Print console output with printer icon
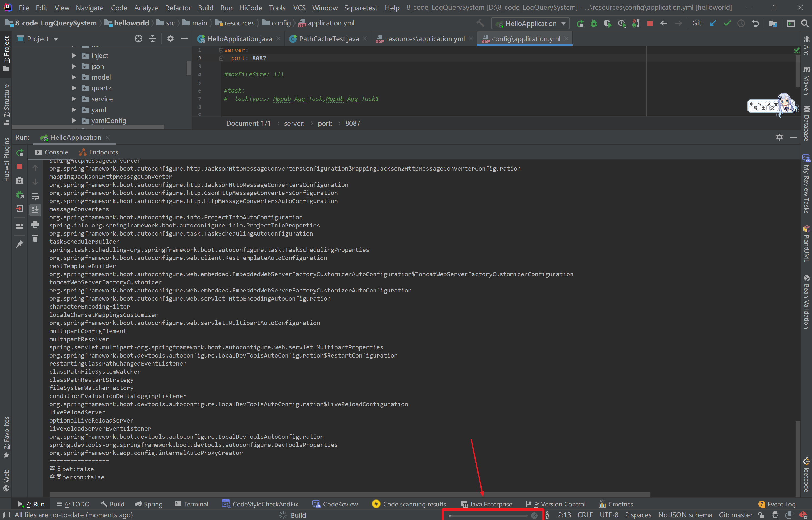The image size is (812, 520). tap(35, 225)
